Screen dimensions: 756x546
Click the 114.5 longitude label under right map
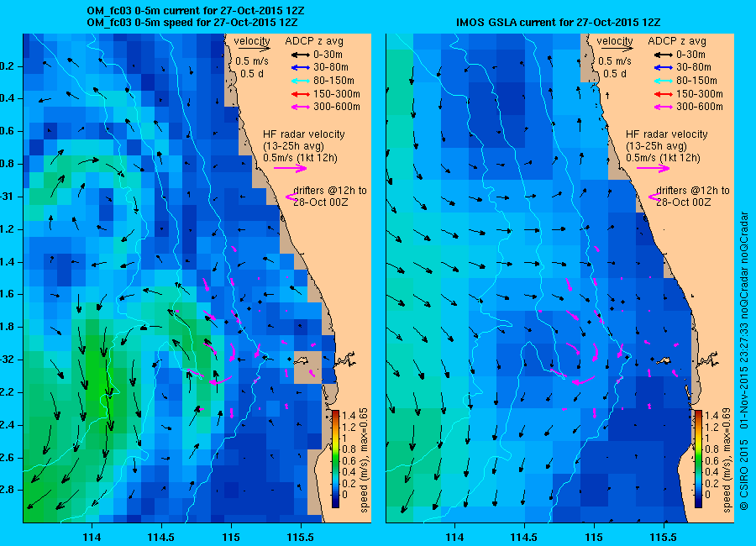point(523,538)
